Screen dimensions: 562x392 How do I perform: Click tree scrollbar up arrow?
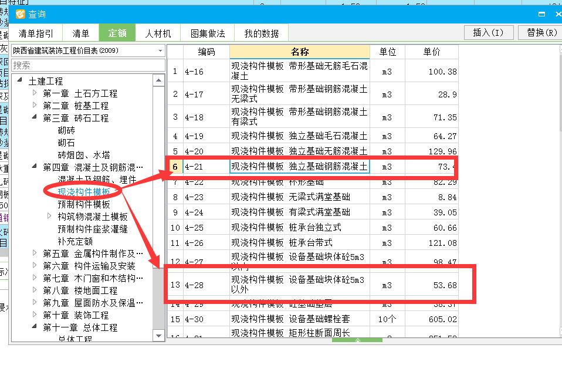pyautogui.click(x=159, y=80)
